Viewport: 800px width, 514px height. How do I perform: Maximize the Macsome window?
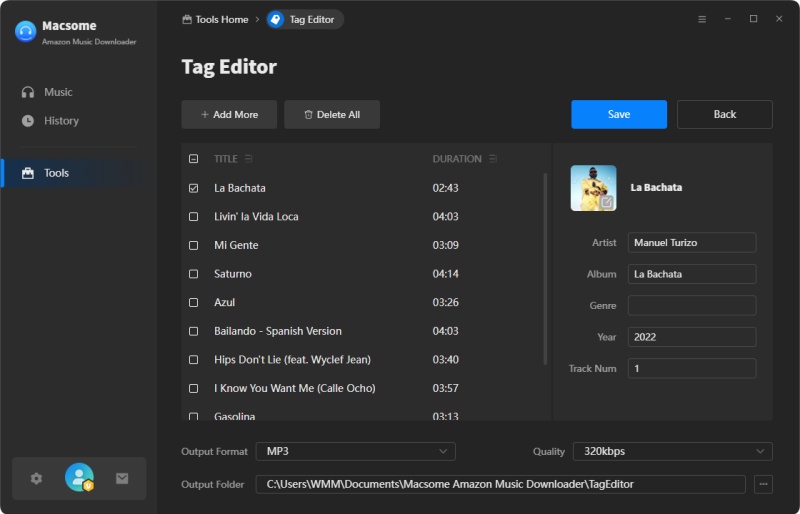[753, 19]
